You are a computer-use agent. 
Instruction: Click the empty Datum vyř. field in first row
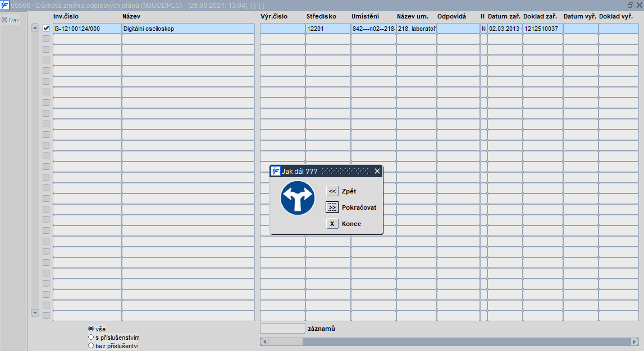581,28
